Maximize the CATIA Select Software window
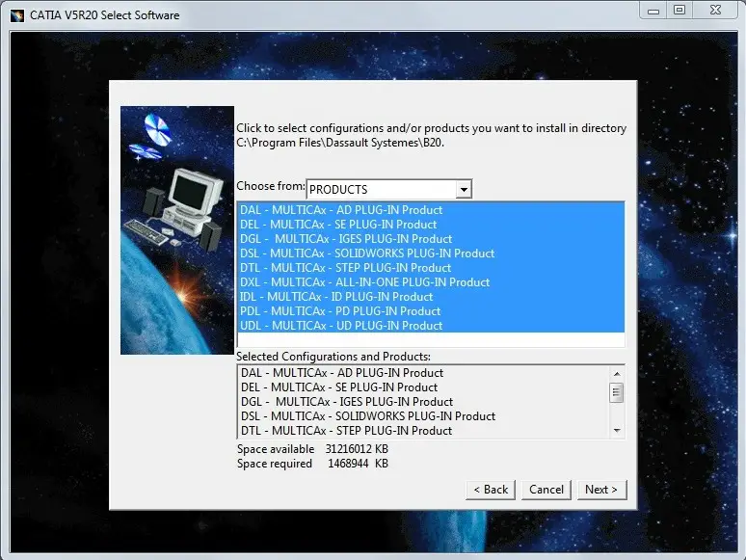This screenshot has width=746, height=560. pyautogui.click(x=679, y=11)
